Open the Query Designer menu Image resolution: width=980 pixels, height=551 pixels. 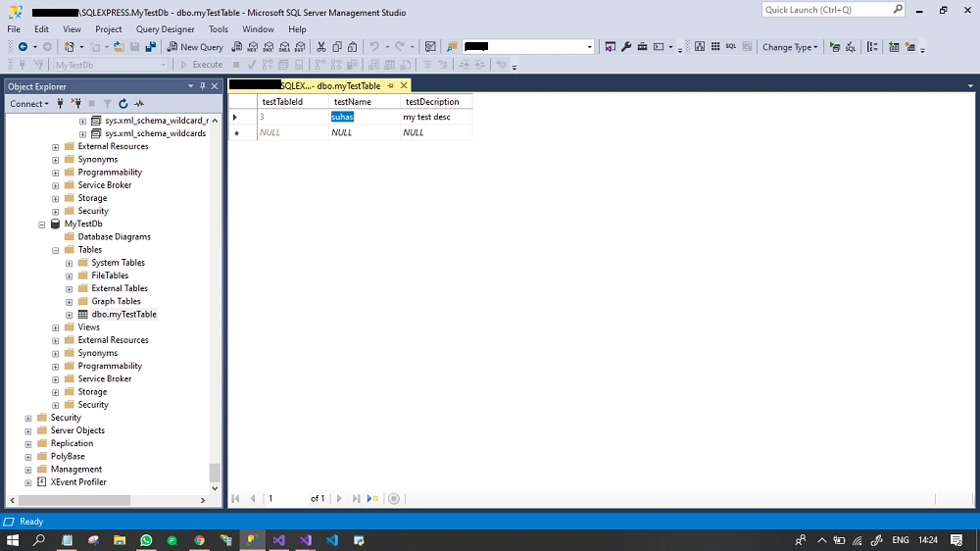[165, 29]
